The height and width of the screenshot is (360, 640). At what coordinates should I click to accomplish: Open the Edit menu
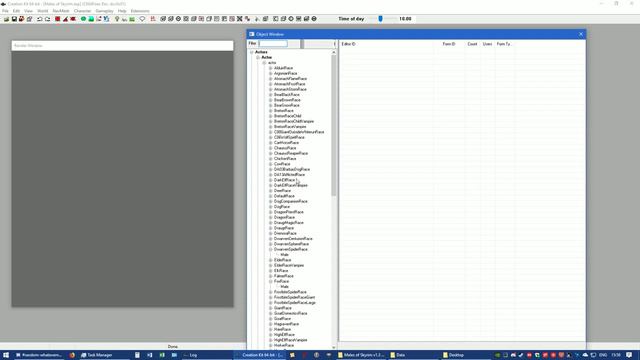pos(16,11)
